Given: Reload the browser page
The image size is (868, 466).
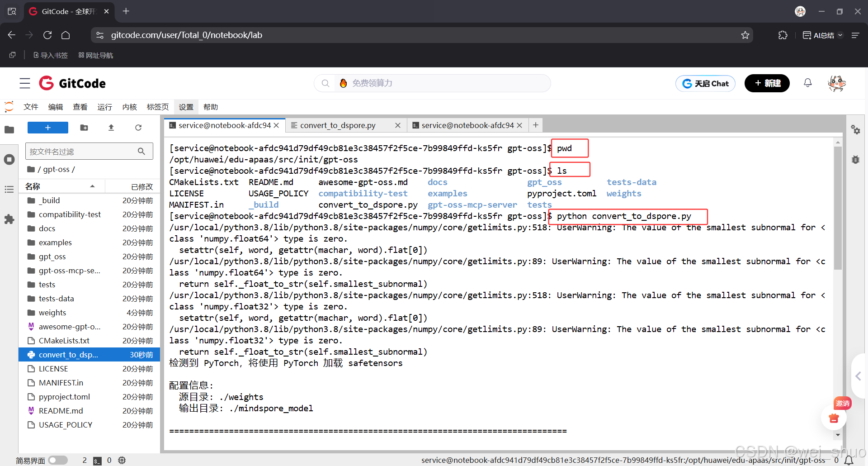Looking at the screenshot, I should pos(47,35).
